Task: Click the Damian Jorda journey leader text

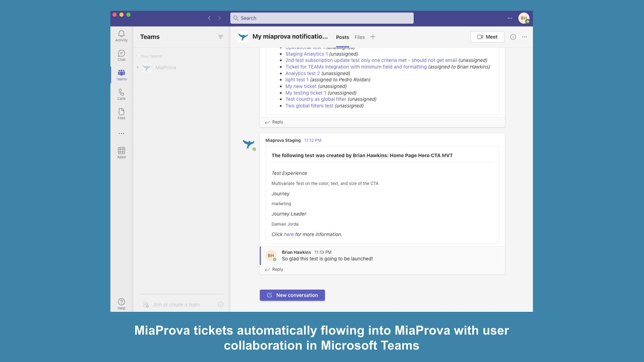Action: click(285, 224)
